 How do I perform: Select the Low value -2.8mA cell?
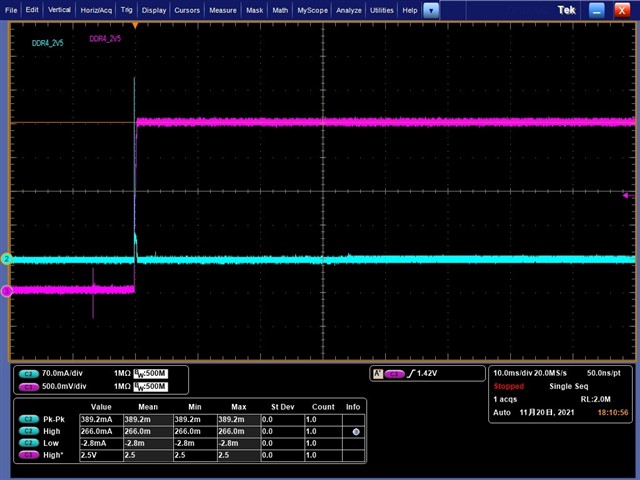pyautogui.click(x=101, y=443)
